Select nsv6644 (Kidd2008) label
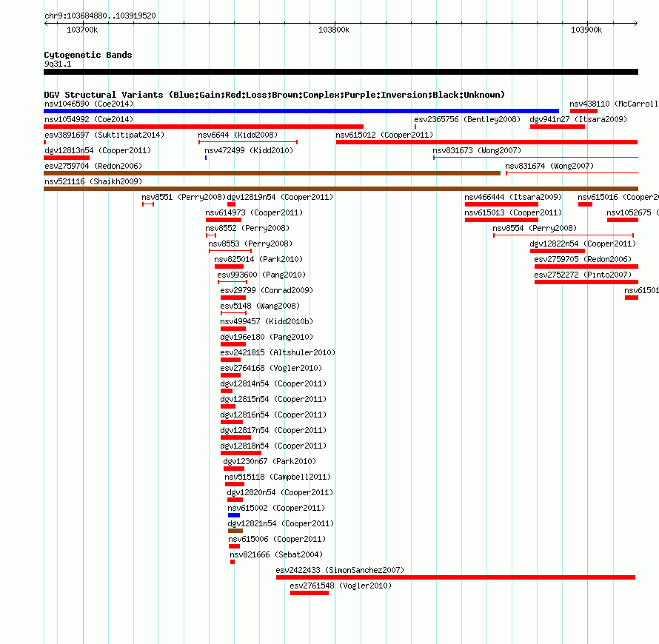Screen dimensions: 659x644 [238, 135]
